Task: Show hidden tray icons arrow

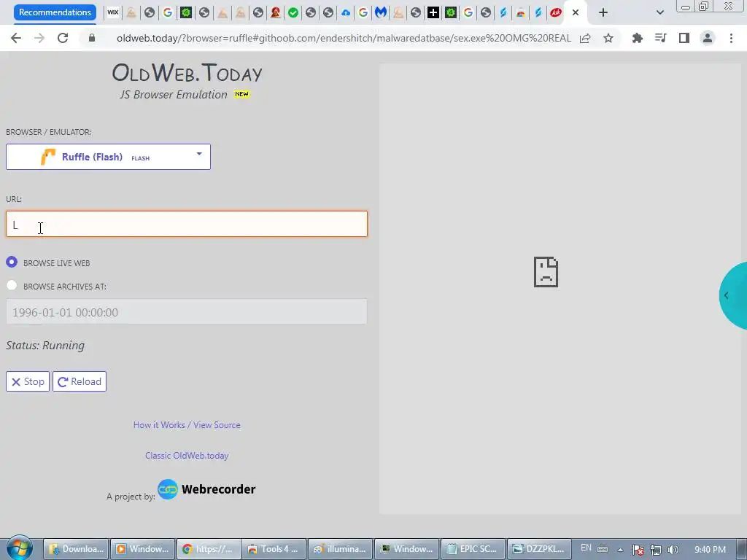Action: (620, 550)
